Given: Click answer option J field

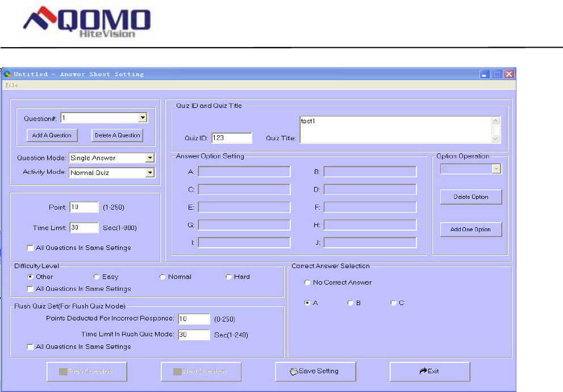Looking at the screenshot, I should coord(370,243).
